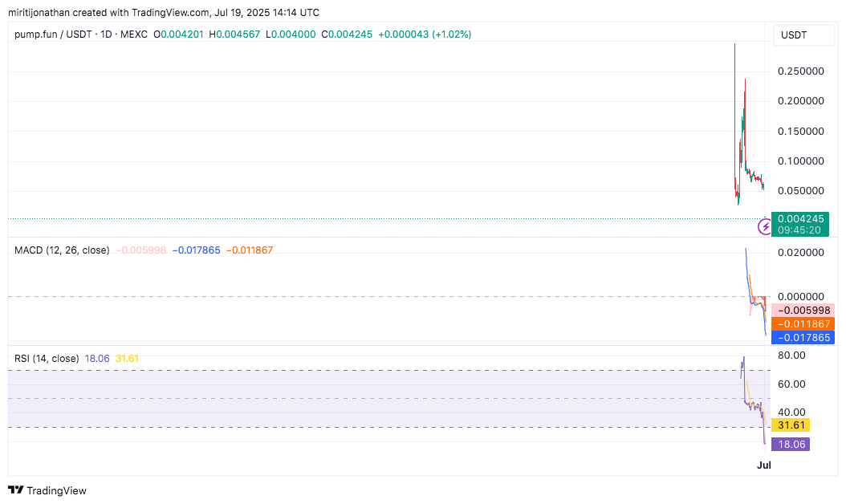Click the Jul time axis label
The image size is (846, 504).
pos(764,465)
